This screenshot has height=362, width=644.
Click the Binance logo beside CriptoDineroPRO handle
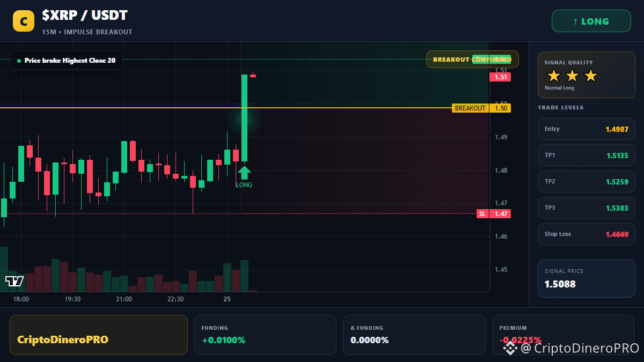510,348
